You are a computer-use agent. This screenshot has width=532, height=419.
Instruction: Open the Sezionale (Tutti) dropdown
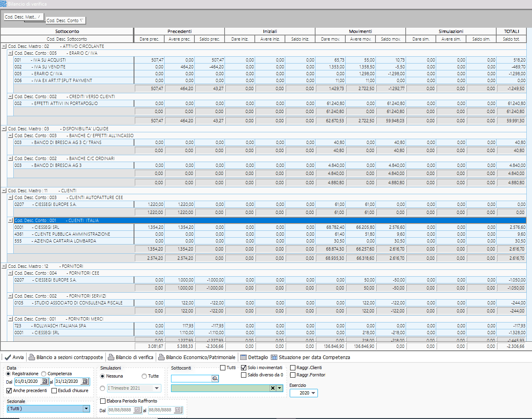86,409
